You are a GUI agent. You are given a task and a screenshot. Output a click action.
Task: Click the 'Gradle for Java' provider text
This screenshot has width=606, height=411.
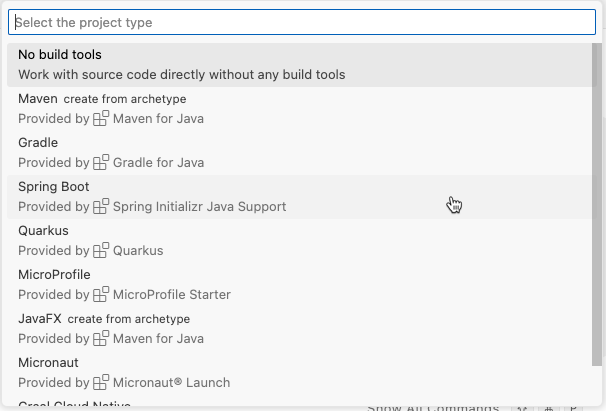[158, 162]
